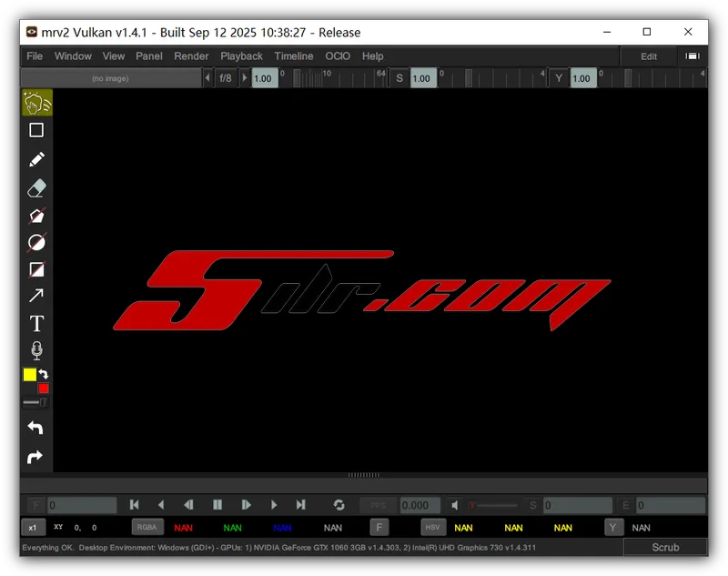The width and height of the screenshot is (728, 576).
Task: Open the Panel menu
Action: (149, 56)
